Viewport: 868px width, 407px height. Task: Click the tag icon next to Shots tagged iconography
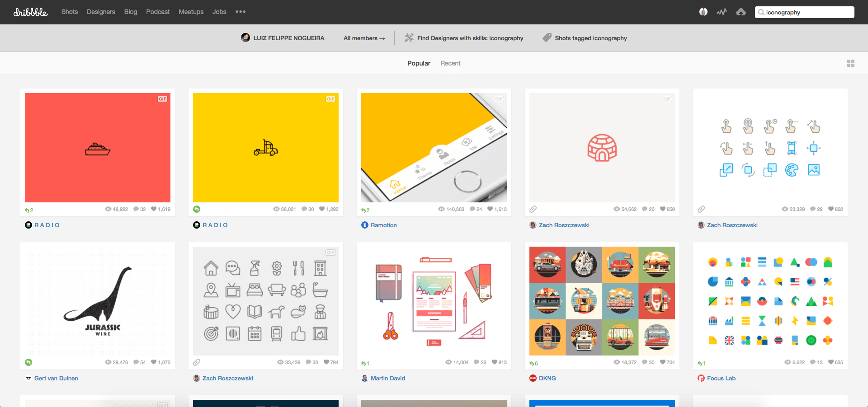(547, 38)
